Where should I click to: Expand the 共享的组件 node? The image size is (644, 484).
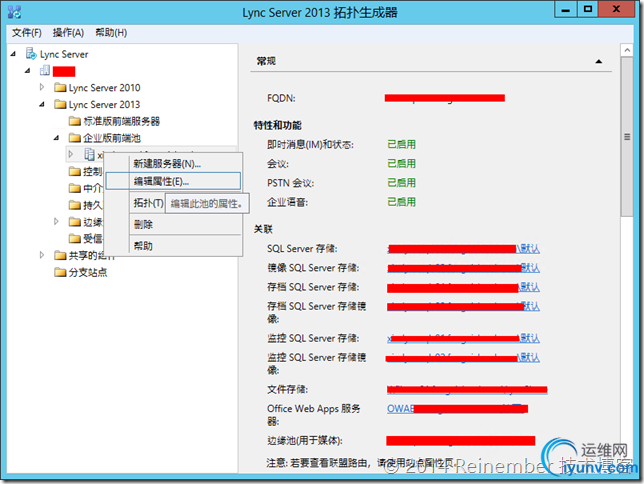tap(42, 255)
